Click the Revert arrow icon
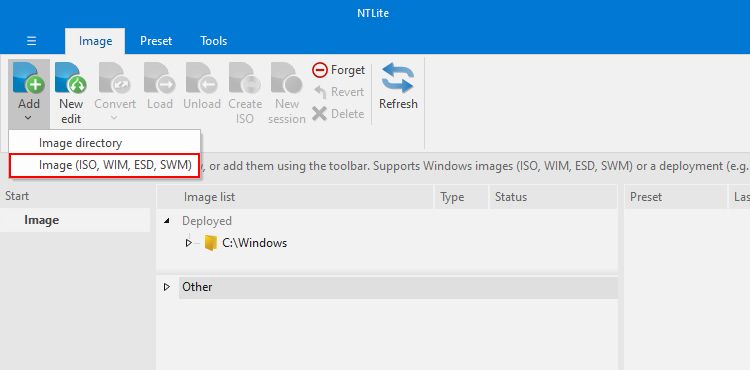750x370 pixels. pos(320,92)
